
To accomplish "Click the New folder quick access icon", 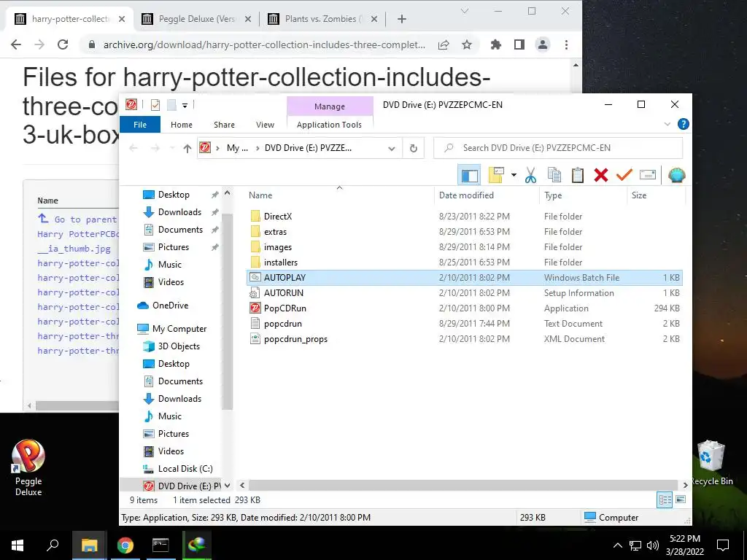I will point(171,105).
